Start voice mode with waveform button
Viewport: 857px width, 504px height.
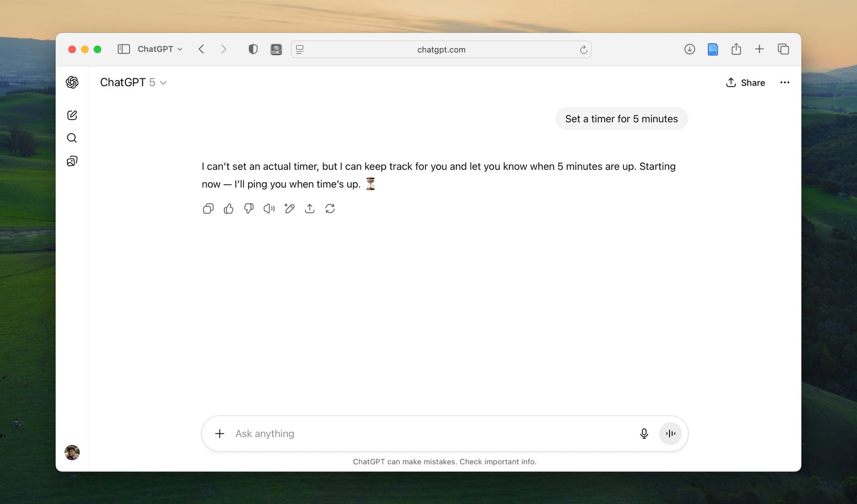point(671,434)
